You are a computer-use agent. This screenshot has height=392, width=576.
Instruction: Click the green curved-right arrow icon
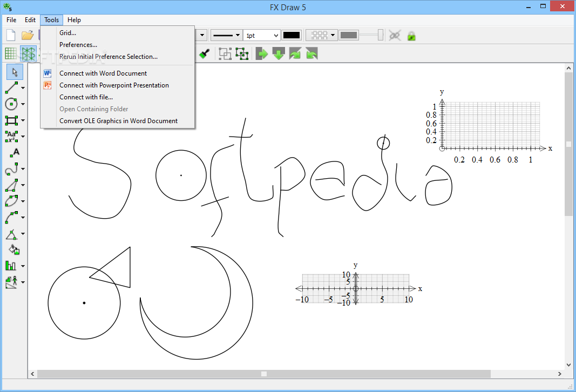tap(295, 54)
